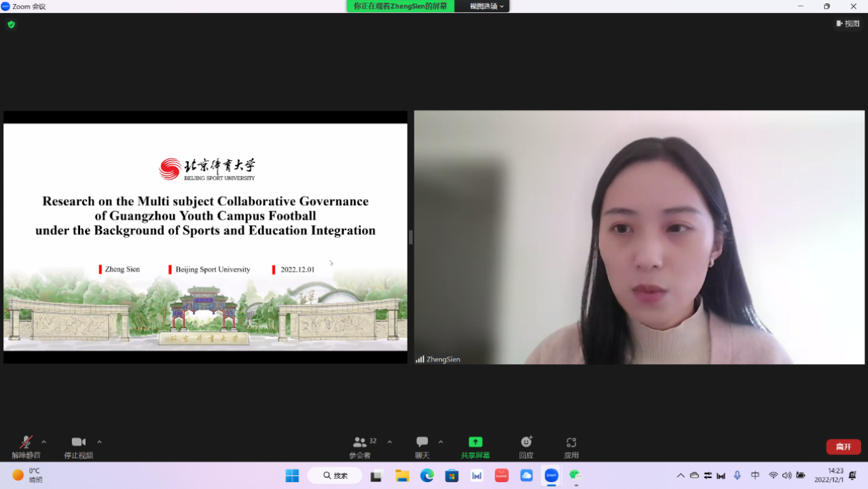
Task: Expand video options arrow beside camera
Action: click(99, 442)
